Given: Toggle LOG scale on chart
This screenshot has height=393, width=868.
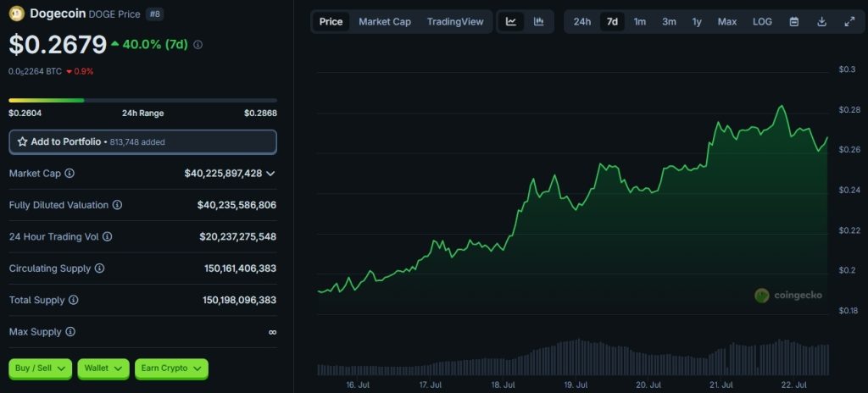Looking at the screenshot, I should point(762,22).
